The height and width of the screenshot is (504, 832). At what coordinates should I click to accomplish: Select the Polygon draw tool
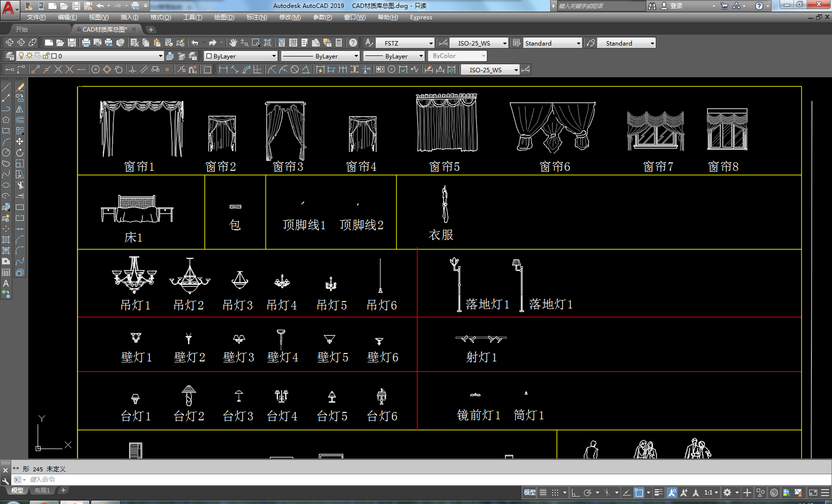(6, 120)
